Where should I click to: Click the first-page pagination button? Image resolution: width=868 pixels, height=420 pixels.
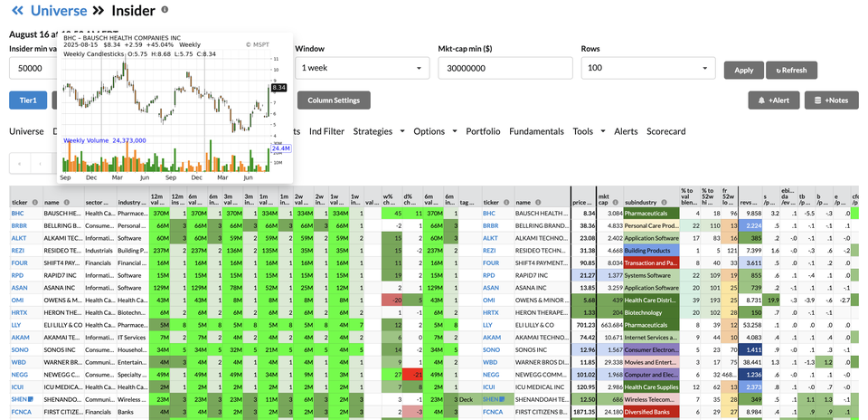[20, 164]
